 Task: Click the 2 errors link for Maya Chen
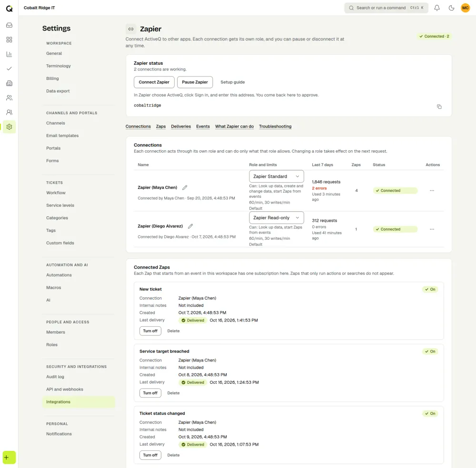tap(319, 188)
